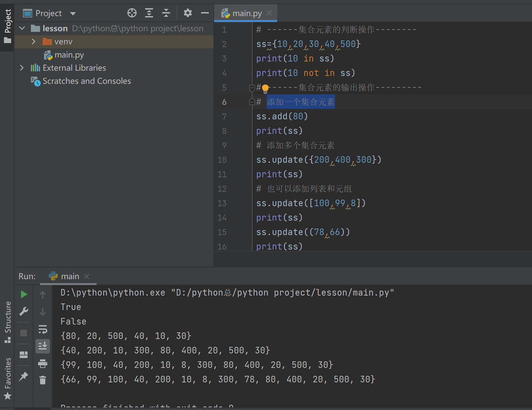The image size is (532, 410).
Task: Hide the Project panel with minus icon
Action: (x=205, y=13)
